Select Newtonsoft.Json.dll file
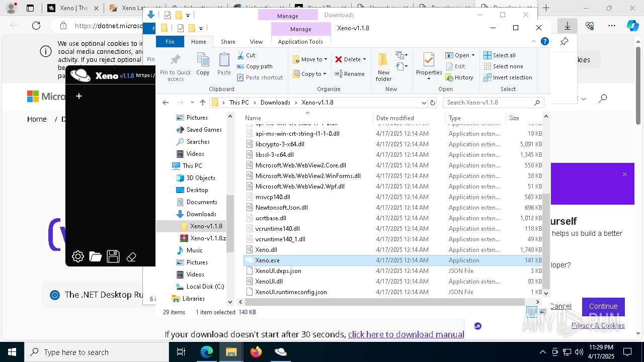 click(281, 208)
